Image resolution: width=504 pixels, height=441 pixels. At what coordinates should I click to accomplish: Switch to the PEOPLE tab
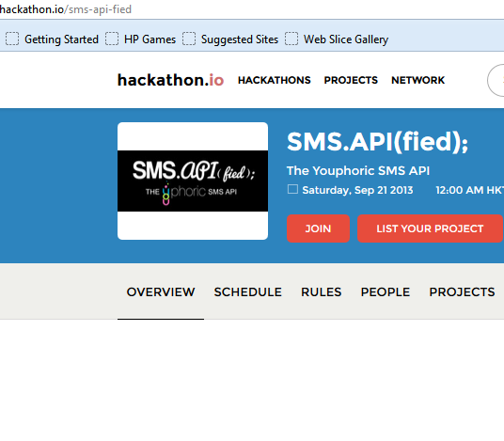[x=386, y=292]
